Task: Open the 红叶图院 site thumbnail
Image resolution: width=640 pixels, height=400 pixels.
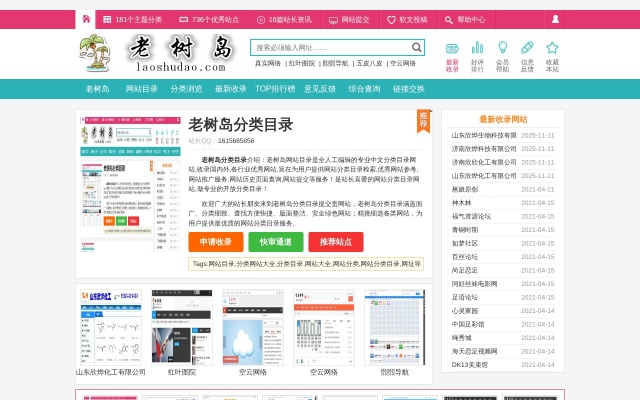Action: [x=182, y=328]
